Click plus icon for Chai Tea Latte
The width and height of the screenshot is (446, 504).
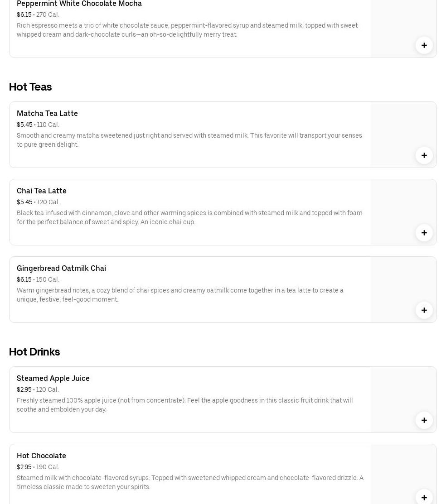(x=424, y=233)
